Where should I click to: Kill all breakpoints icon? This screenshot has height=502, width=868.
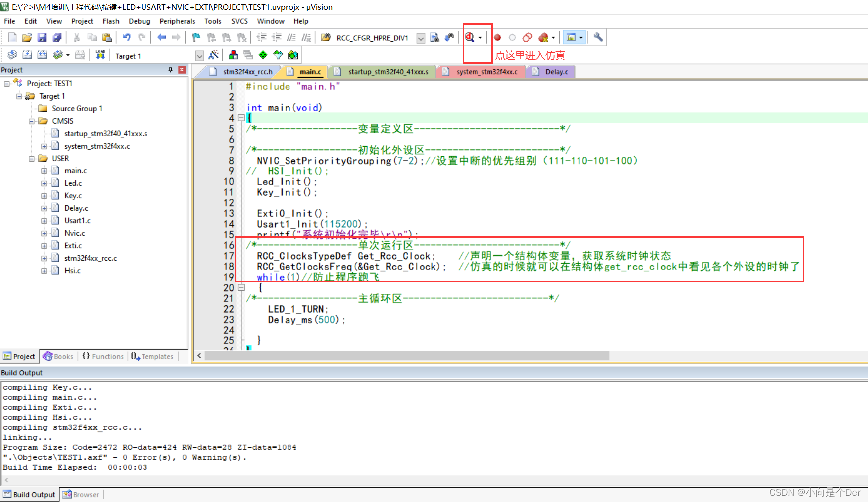pos(543,37)
